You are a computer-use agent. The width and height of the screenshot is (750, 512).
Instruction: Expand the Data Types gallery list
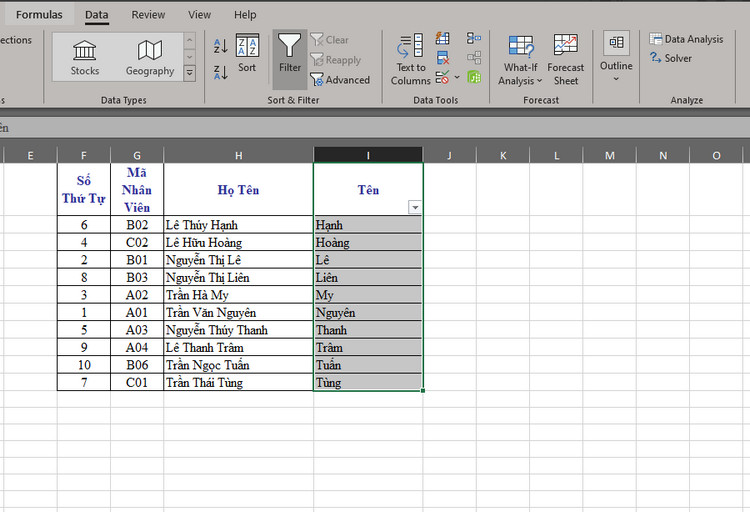point(189,73)
